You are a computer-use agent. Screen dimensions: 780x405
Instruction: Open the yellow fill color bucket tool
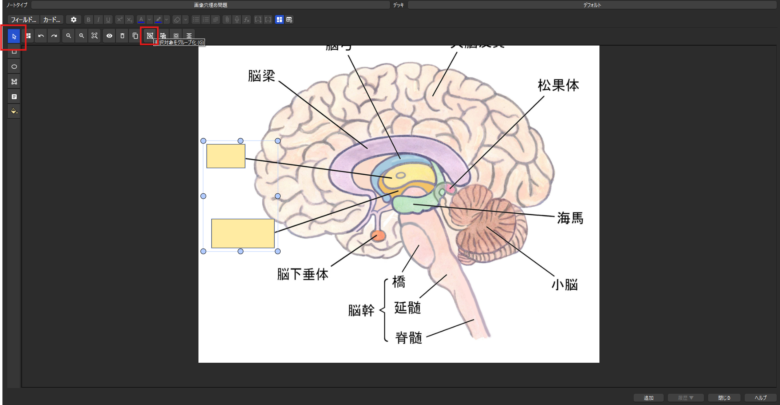(x=14, y=111)
